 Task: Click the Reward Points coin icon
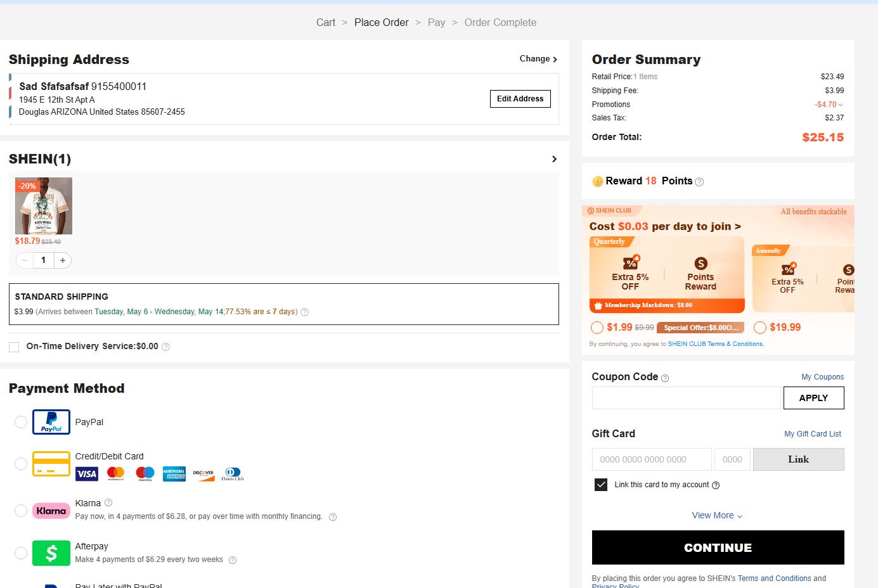pyautogui.click(x=597, y=181)
